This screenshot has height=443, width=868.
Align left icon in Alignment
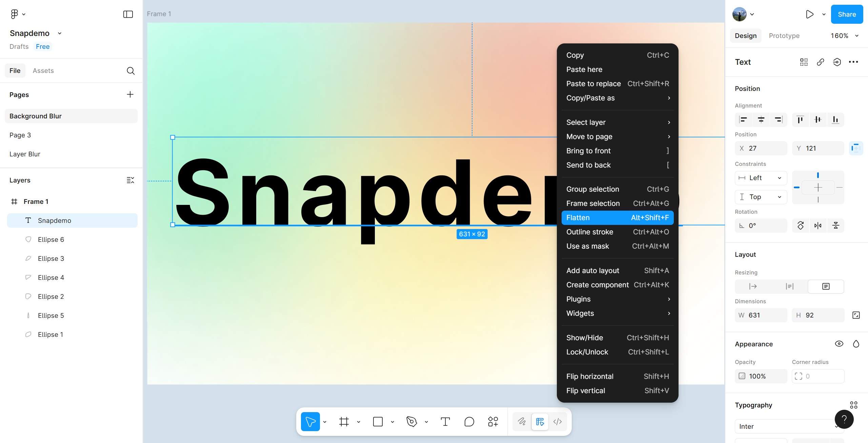743,119
